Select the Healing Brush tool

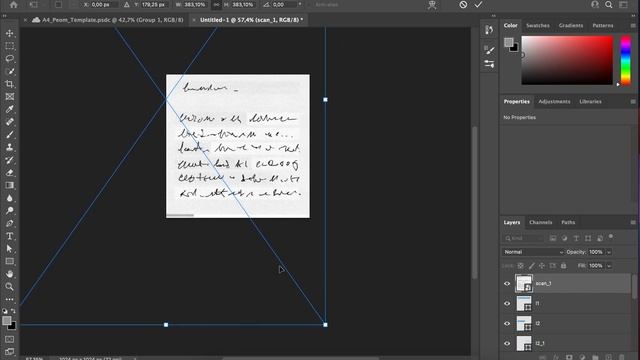(x=9, y=122)
